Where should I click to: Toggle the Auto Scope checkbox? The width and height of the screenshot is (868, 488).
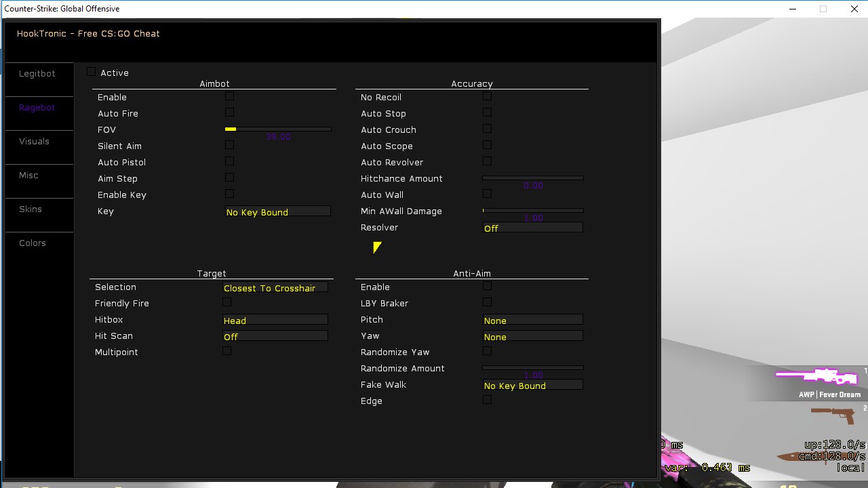(x=487, y=145)
